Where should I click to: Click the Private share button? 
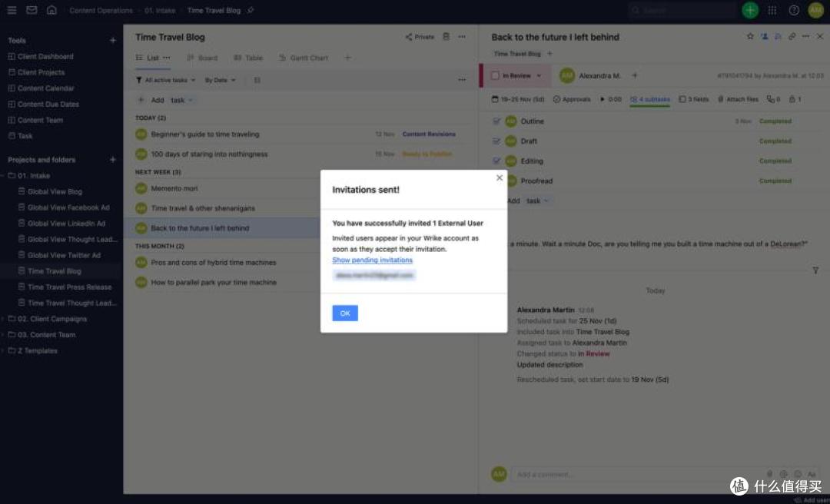[420, 37]
